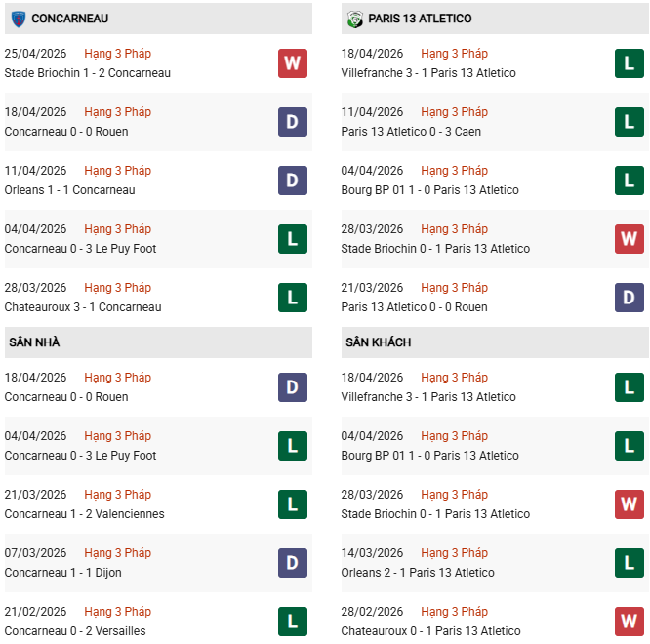Viewport: 650px width, 644px height.
Task: Click the Concarneau team crest icon
Action: tap(18, 19)
